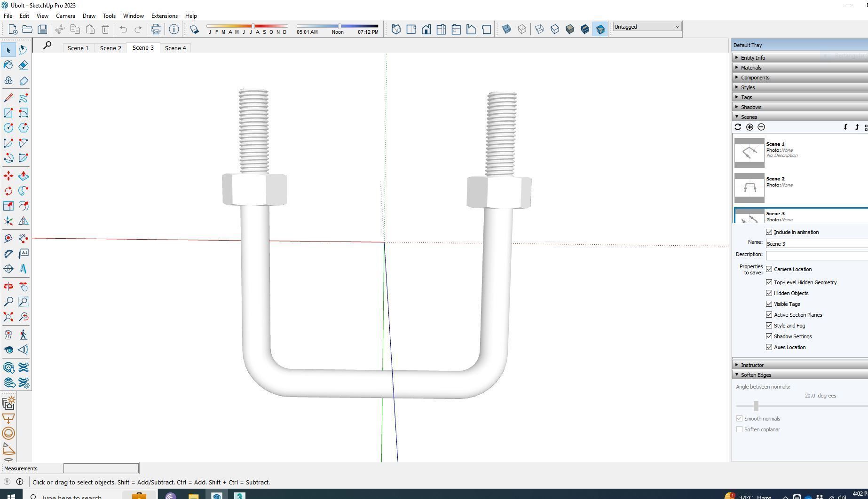
Task: Uncheck Camera Location property
Action: point(769,269)
